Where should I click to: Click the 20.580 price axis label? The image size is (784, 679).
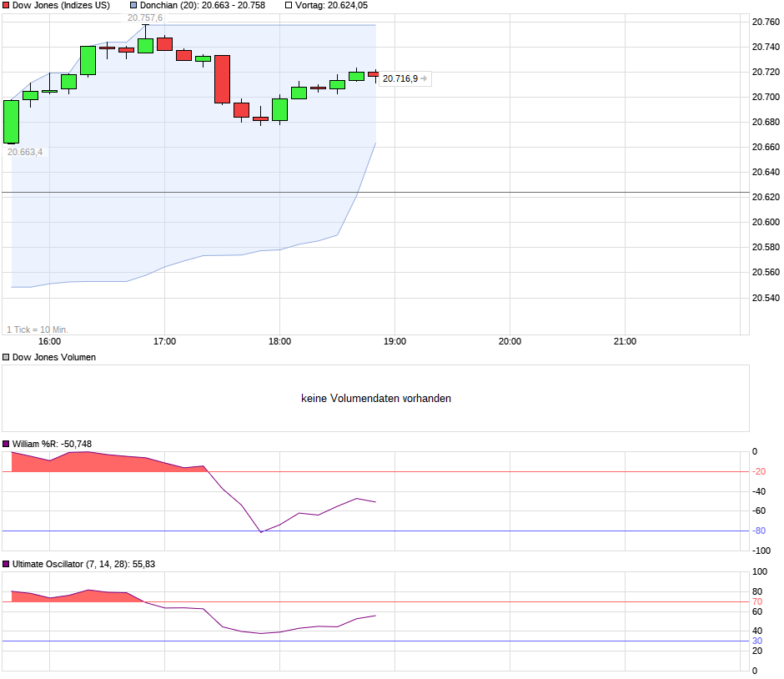point(766,247)
